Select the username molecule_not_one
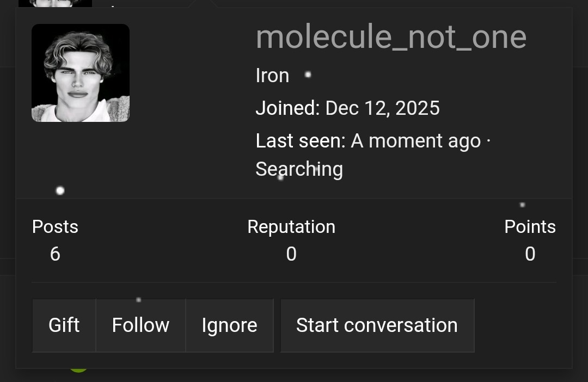Image resolution: width=588 pixels, height=382 pixels. point(391,36)
